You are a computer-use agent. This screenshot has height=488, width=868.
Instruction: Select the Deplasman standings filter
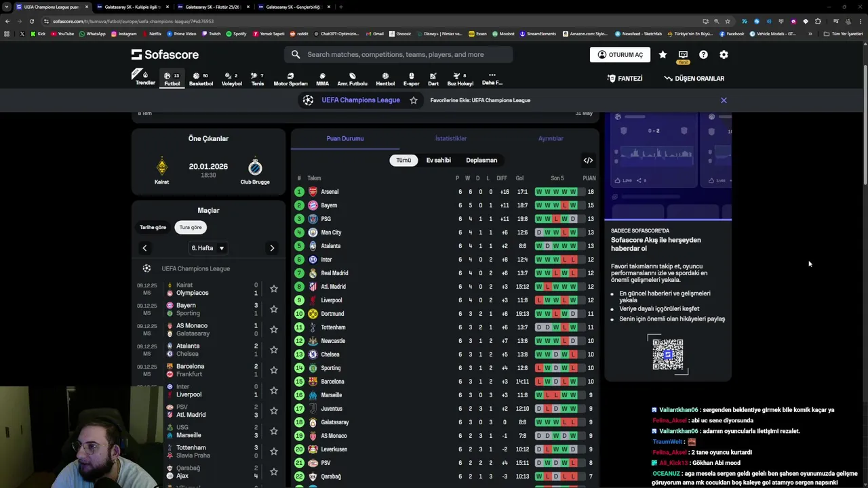point(481,161)
